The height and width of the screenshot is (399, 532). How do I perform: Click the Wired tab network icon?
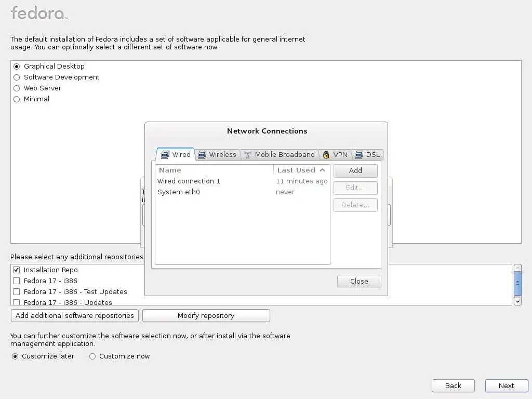pos(165,155)
